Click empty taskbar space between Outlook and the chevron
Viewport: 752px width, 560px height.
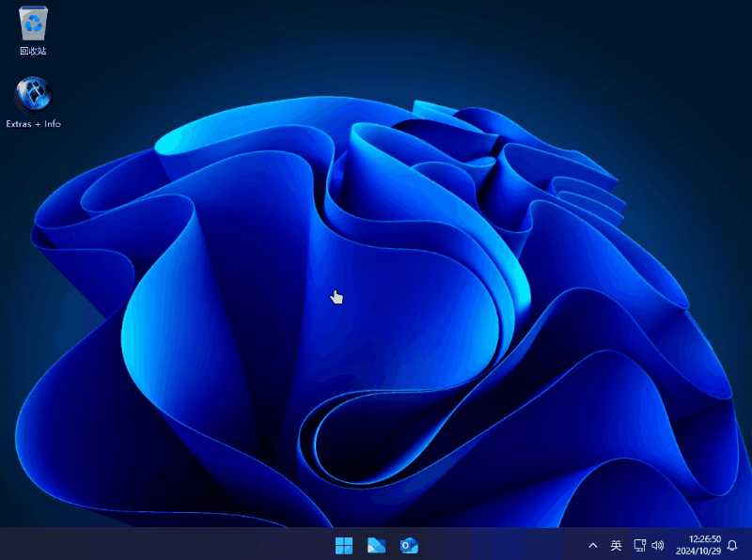coord(498,545)
